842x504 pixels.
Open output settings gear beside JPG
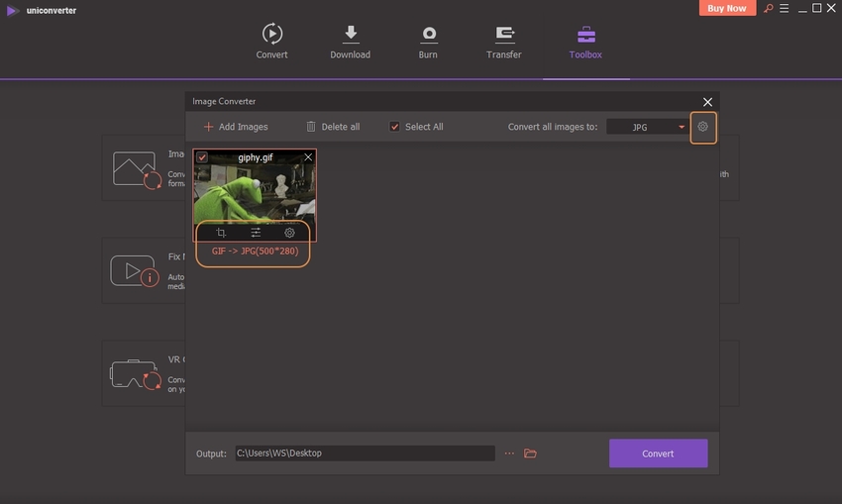(x=703, y=127)
